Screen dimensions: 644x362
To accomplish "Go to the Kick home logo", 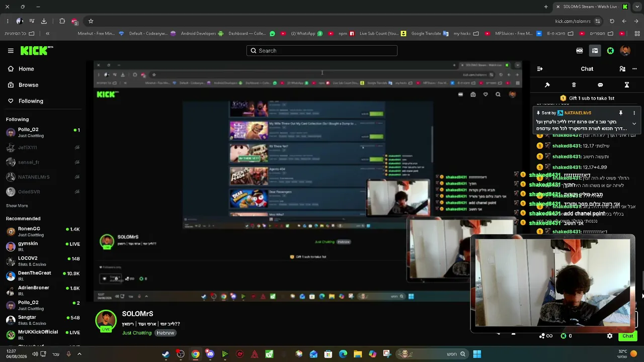I will 36,50.
